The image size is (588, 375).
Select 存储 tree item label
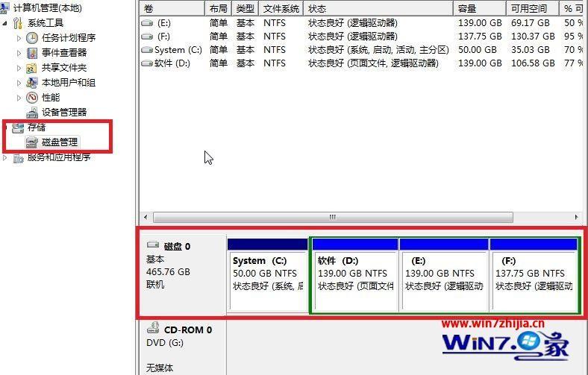[x=37, y=127]
